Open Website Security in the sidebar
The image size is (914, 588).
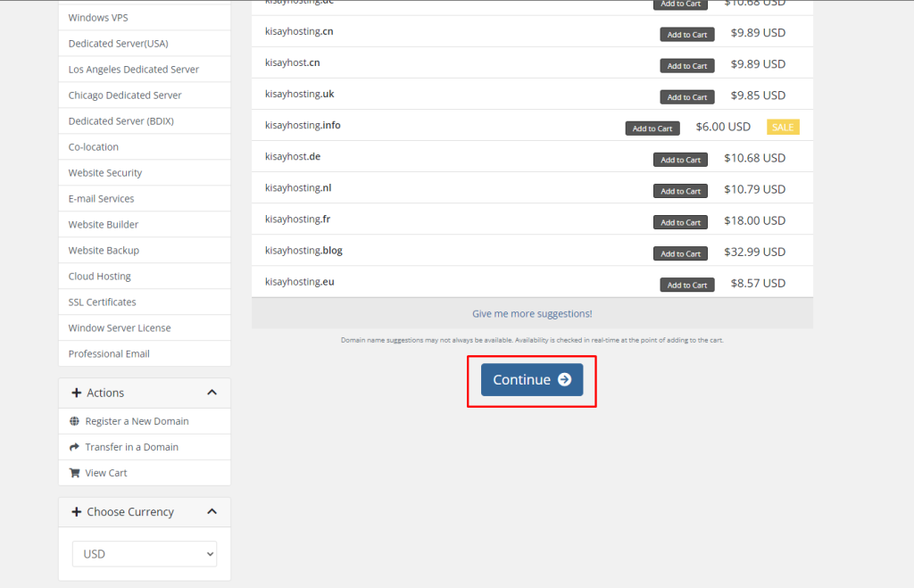105,173
